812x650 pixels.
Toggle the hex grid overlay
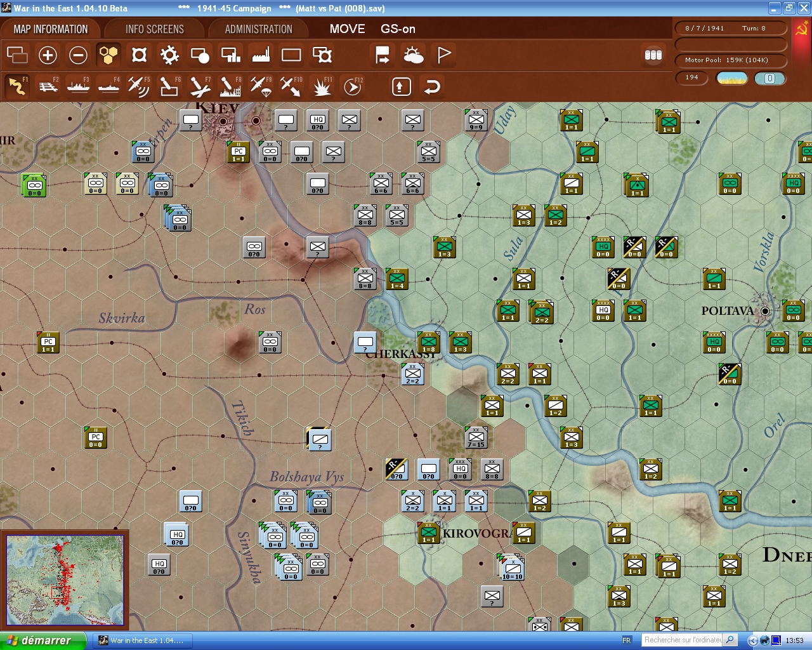(x=108, y=55)
